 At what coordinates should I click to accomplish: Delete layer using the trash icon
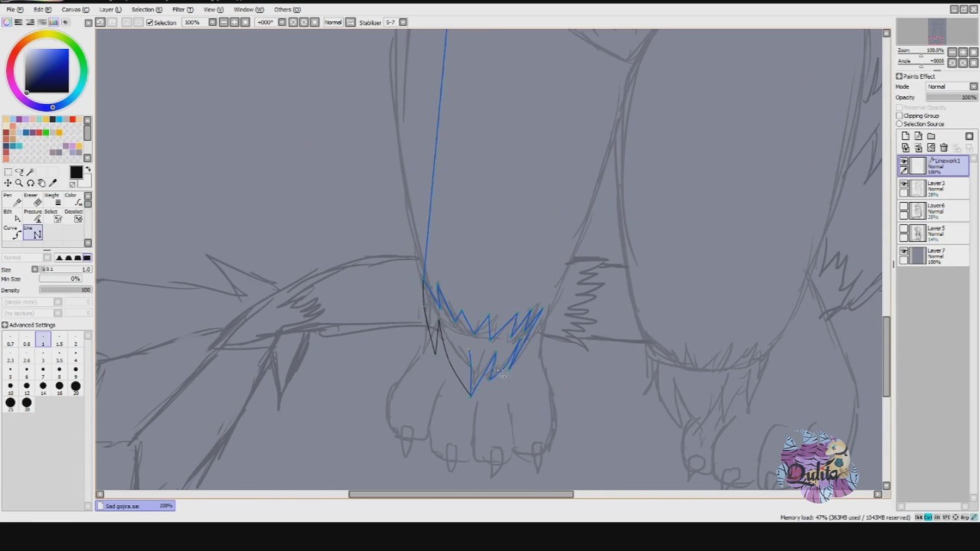944,148
